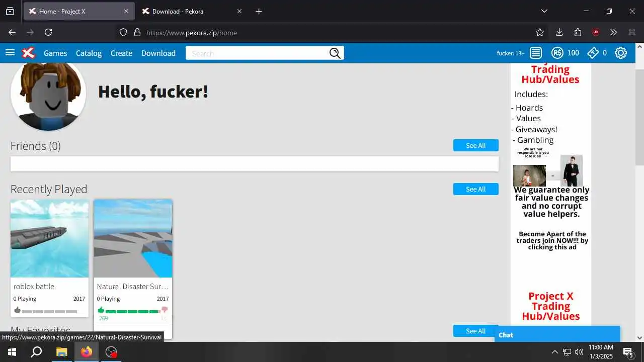List all tabs dropdown arrow
The image size is (644, 362).
(544, 11)
